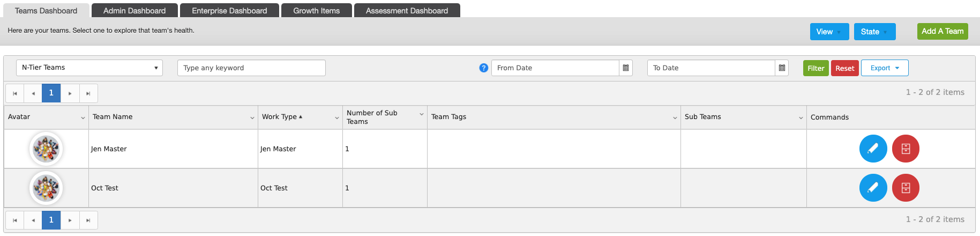Archive the Jen Master team
The height and width of the screenshot is (236, 980).
click(906, 149)
